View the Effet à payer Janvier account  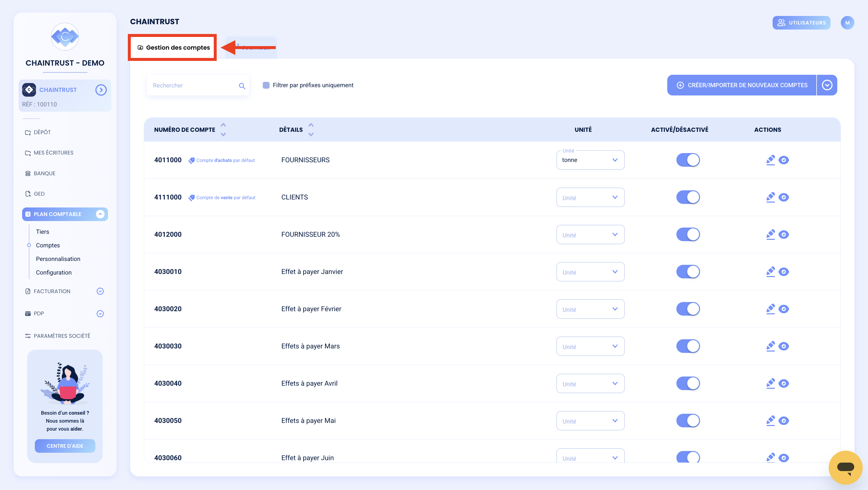(784, 272)
